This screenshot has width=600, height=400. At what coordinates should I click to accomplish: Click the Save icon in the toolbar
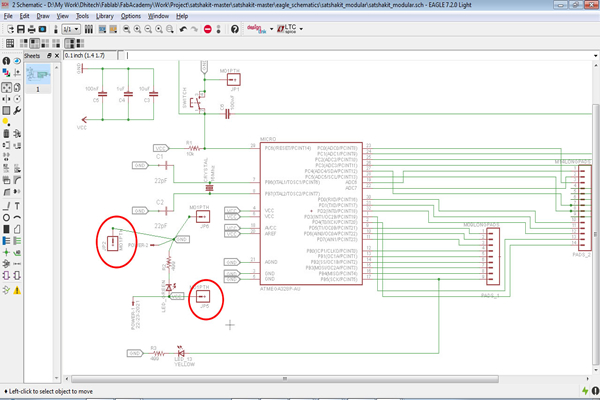tap(21, 29)
